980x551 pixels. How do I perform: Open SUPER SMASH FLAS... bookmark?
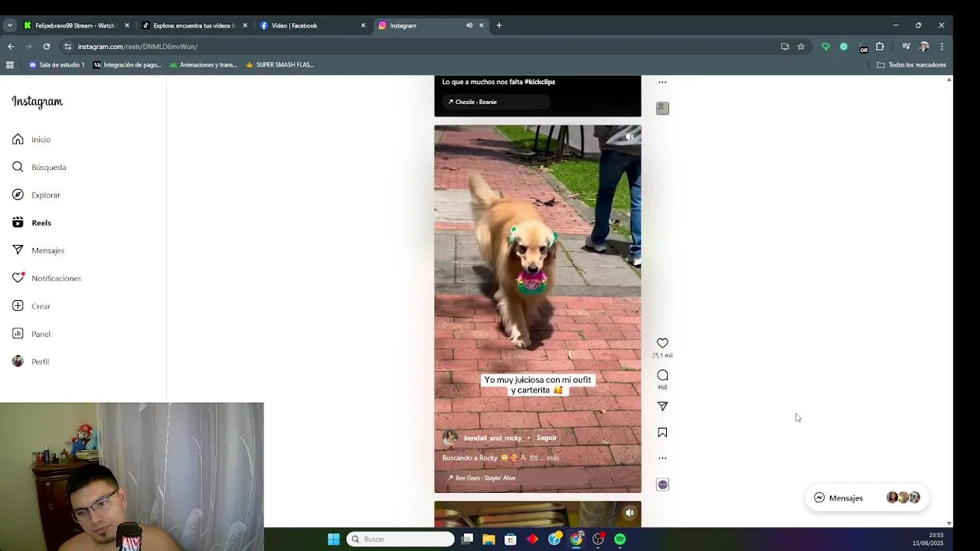[x=279, y=65]
